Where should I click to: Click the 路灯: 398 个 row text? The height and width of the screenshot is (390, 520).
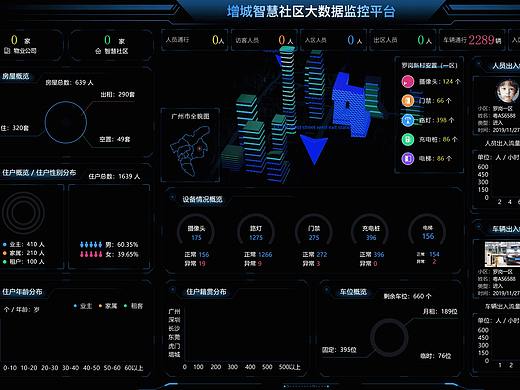pyautogui.click(x=437, y=120)
